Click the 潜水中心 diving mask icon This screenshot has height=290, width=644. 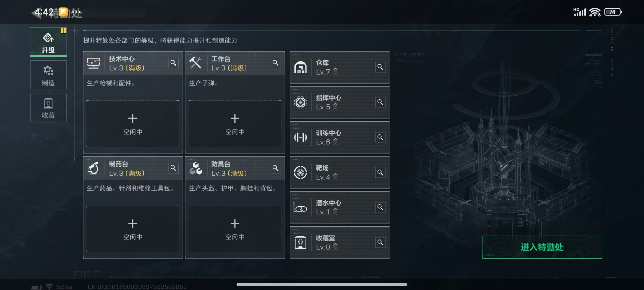(x=300, y=208)
